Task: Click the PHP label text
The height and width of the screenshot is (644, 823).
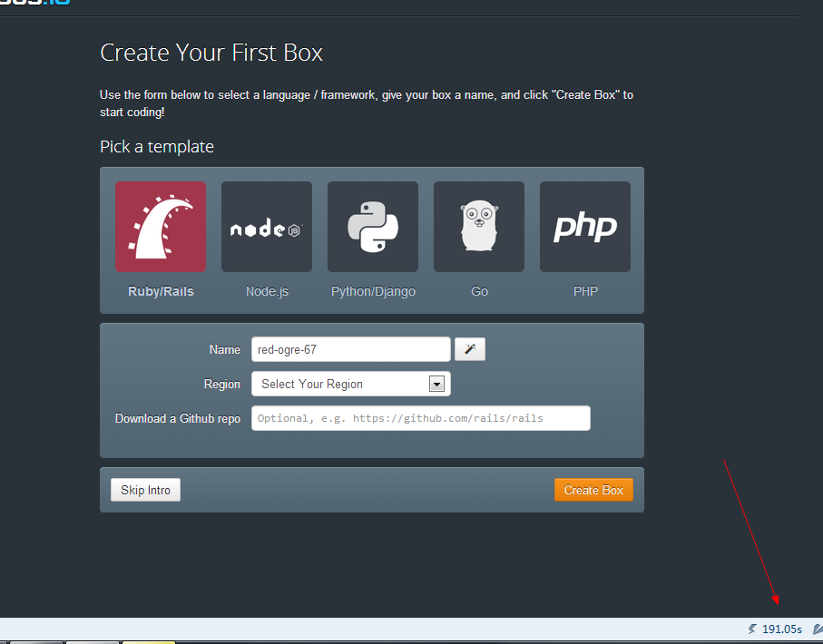Action: 585,291
